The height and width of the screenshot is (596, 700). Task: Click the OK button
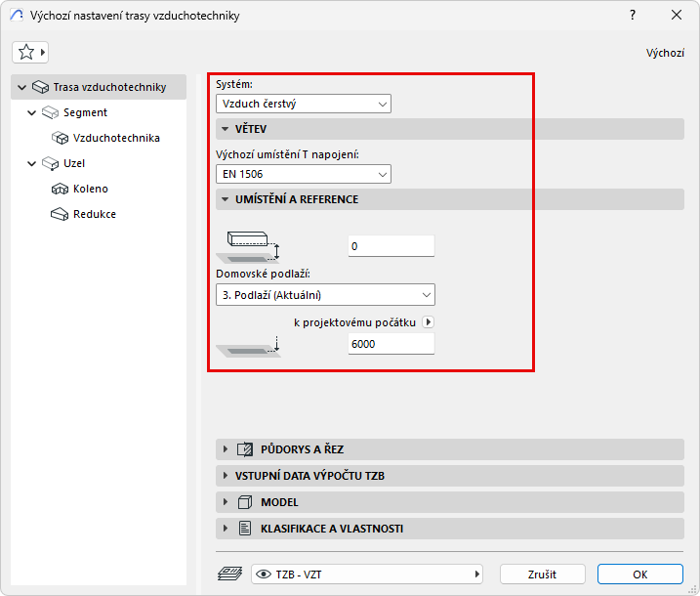(x=640, y=575)
